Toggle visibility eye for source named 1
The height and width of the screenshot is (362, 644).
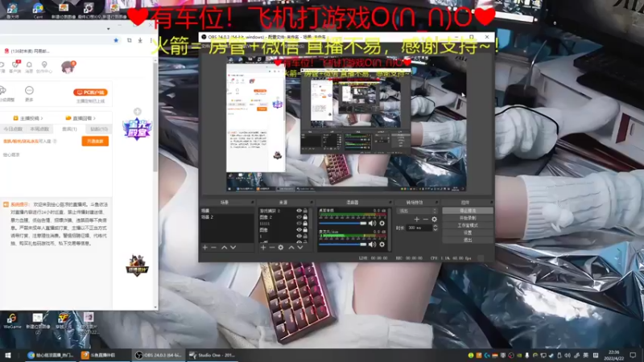pos(299,237)
